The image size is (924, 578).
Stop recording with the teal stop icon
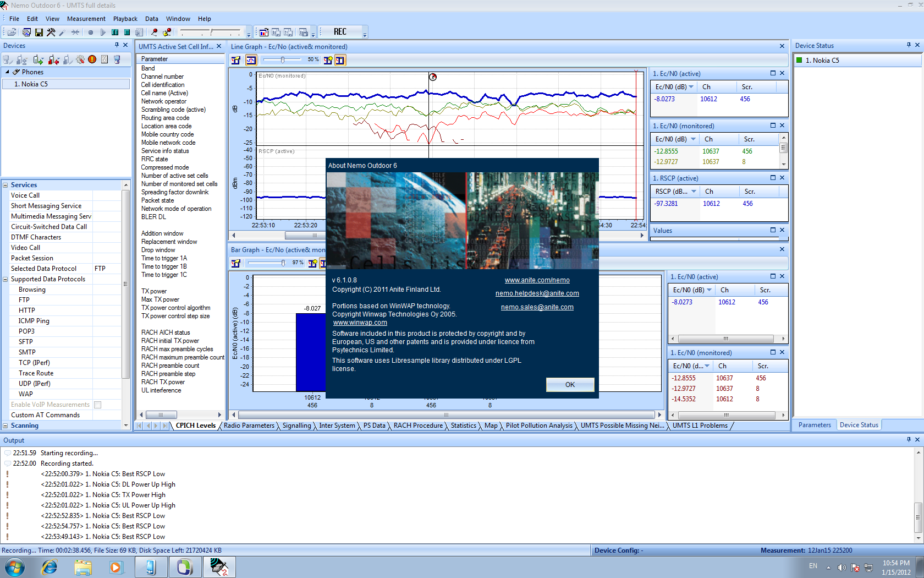tap(127, 32)
